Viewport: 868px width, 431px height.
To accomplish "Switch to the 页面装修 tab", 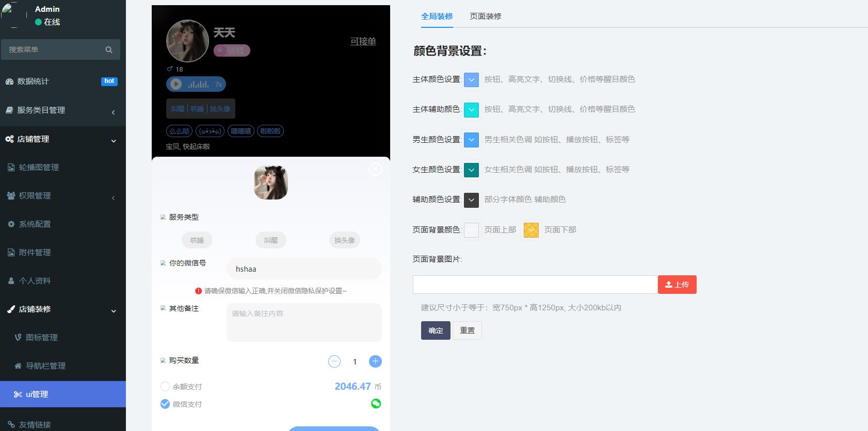I will pos(485,16).
